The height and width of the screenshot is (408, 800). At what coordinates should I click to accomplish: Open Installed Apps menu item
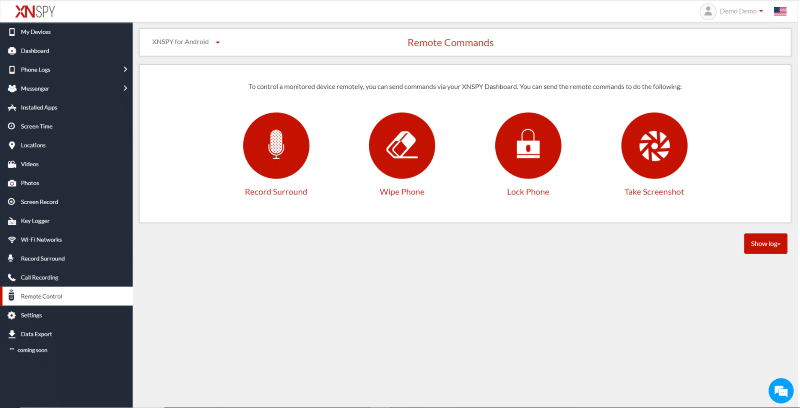(66, 108)
